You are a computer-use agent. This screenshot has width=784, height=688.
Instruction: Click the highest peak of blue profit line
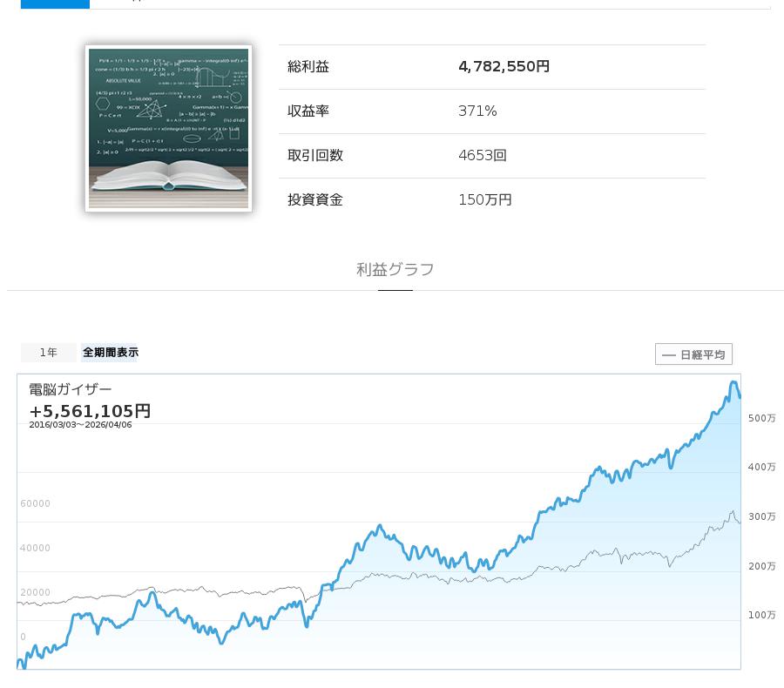coord(733,382)
